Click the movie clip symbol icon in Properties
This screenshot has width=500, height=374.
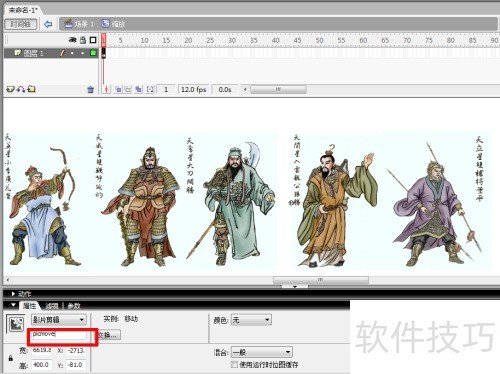(x=16, y=324)
